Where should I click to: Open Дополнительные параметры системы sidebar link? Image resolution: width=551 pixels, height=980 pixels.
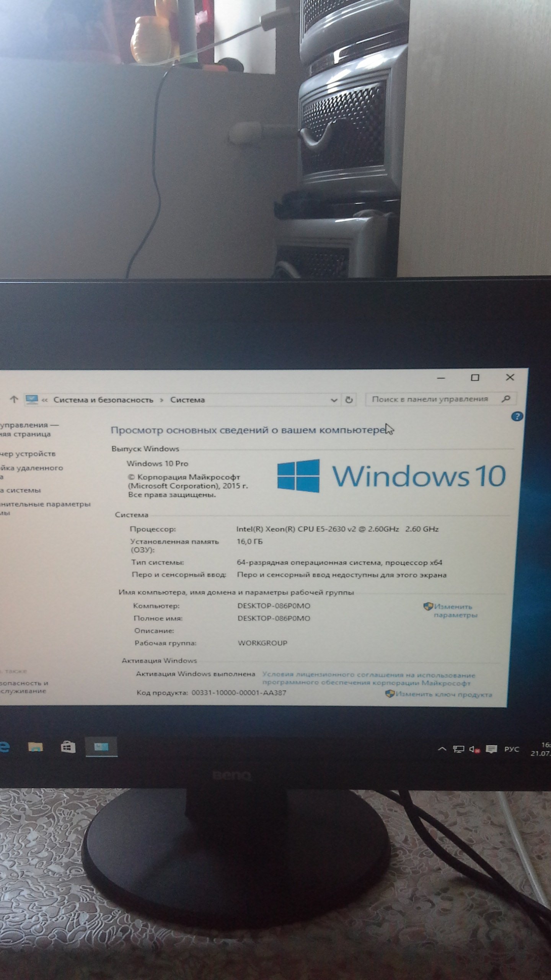click(45, 508)
